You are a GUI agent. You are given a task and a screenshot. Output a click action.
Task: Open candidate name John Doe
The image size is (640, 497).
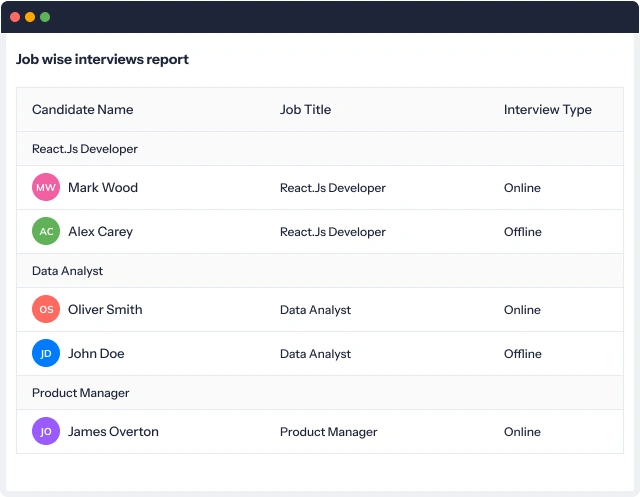(96, 354)
